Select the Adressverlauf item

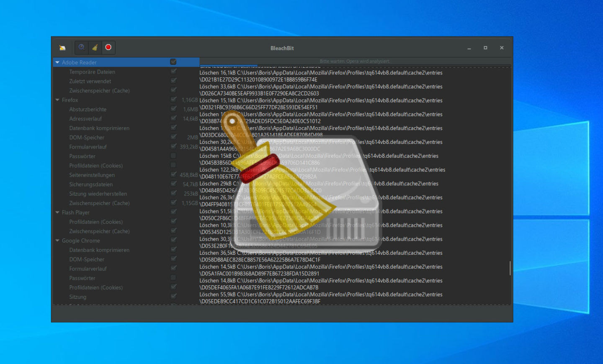pos(85,119)
